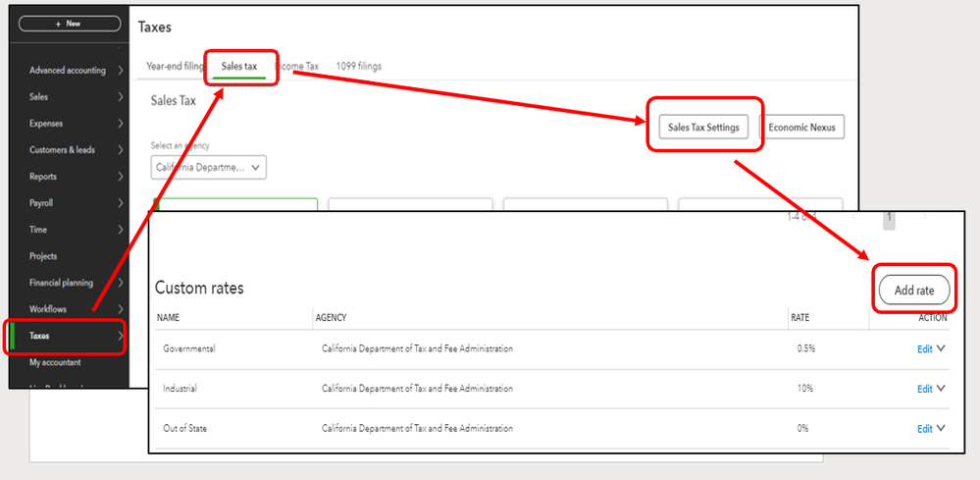The image size is (980, 480).
Task: Open Reports in the sidebar
Action: pyautogui.click(x=42, y=177)
